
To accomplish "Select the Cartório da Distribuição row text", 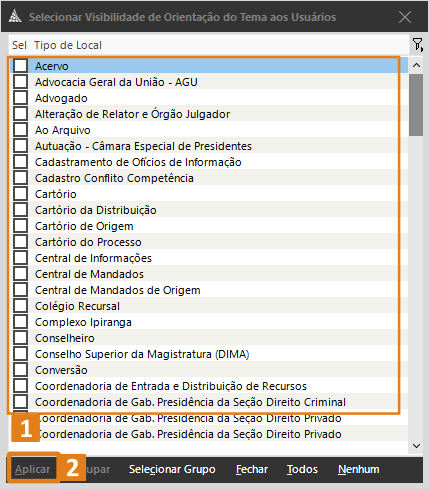I will pos(96,210).
